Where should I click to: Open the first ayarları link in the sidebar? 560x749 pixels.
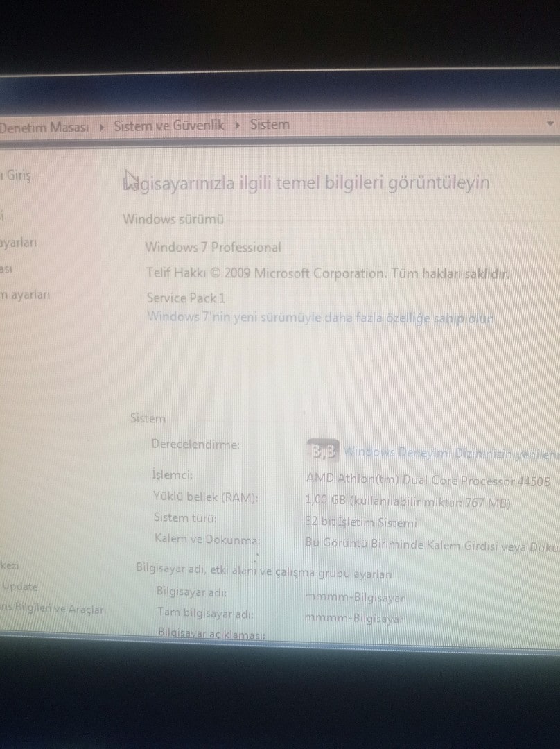coord(18,243)
